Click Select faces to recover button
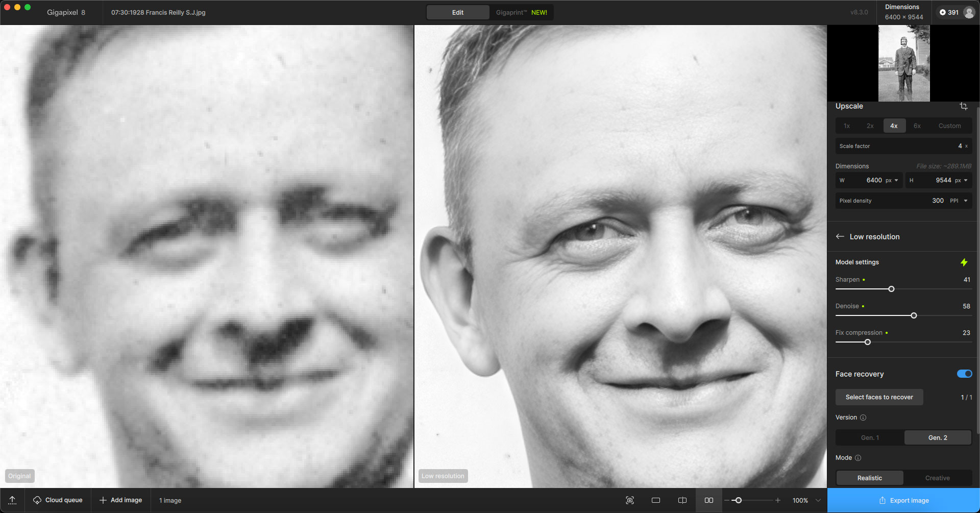 [x=879, y=397]
